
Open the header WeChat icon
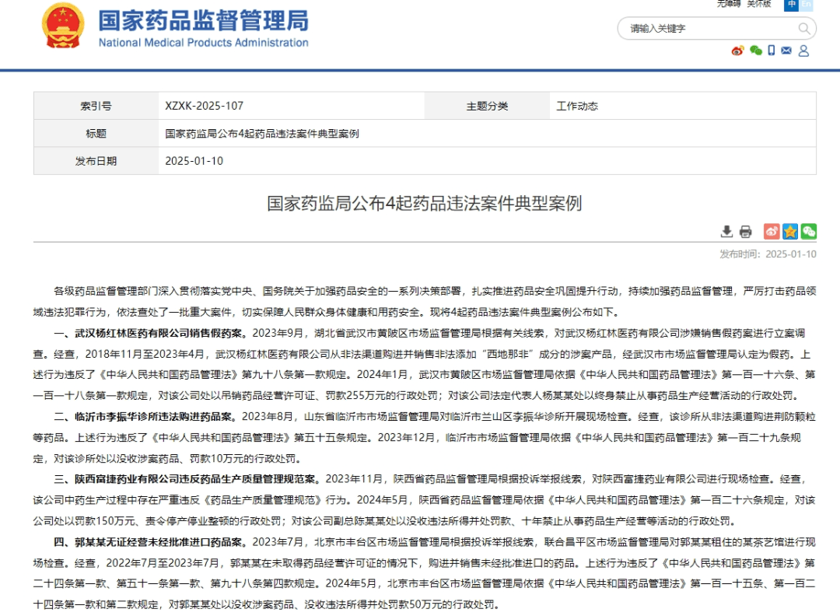756,51
